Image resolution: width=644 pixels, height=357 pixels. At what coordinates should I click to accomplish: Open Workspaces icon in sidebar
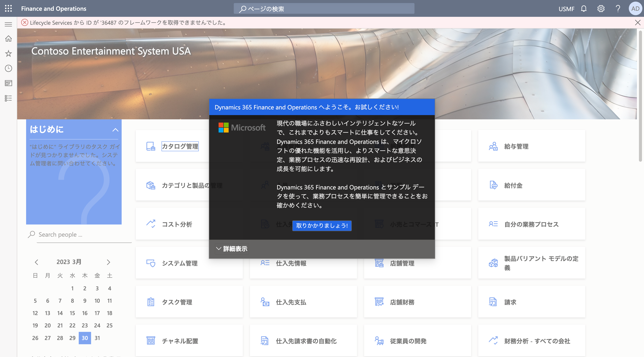coord(8,83)
